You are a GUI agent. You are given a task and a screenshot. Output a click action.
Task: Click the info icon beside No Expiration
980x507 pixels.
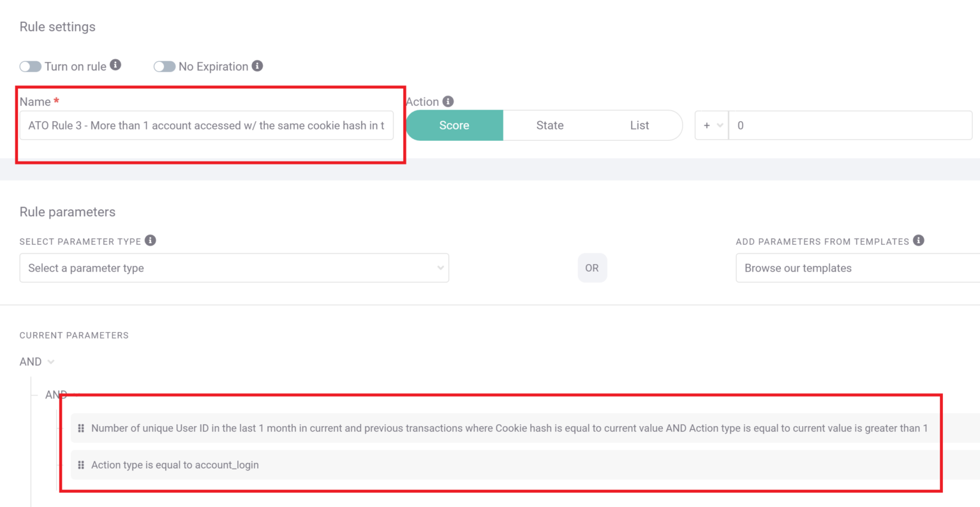coord(257,66)
